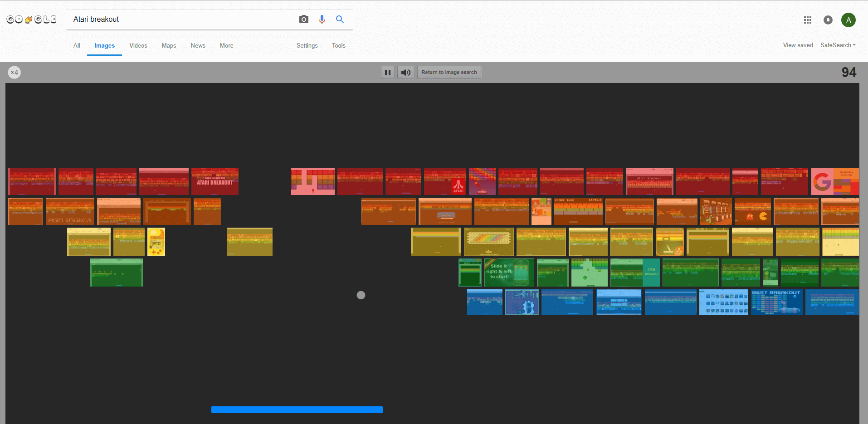Click the lone yellow brick in middle
The width and height of the screenshot is (868, 424).
coord(249,242)
